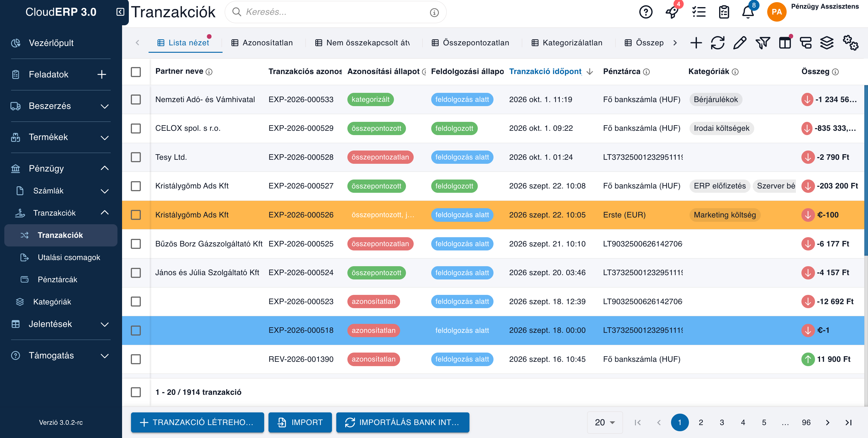
Task: Open the filter funnel icon
Action: tap(762, 43)
